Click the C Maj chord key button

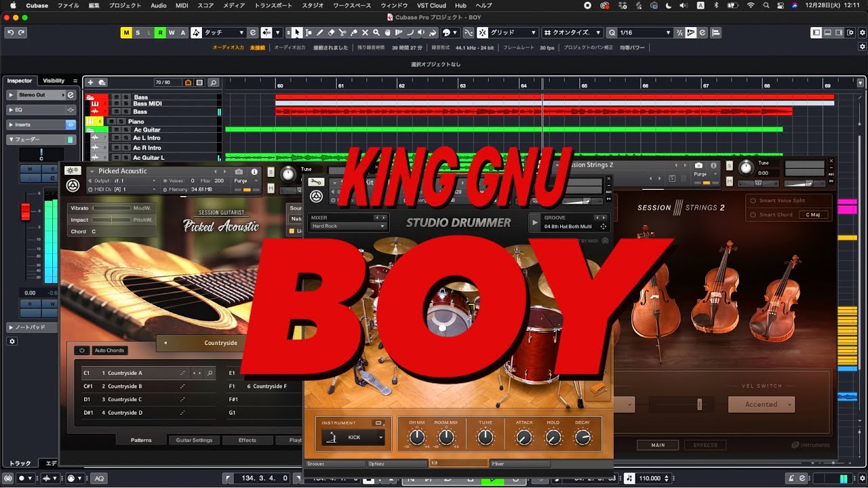(814, 214)
